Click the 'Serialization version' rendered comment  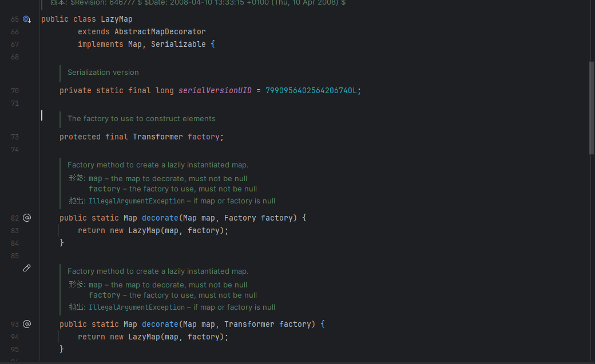tap(103, 73)
